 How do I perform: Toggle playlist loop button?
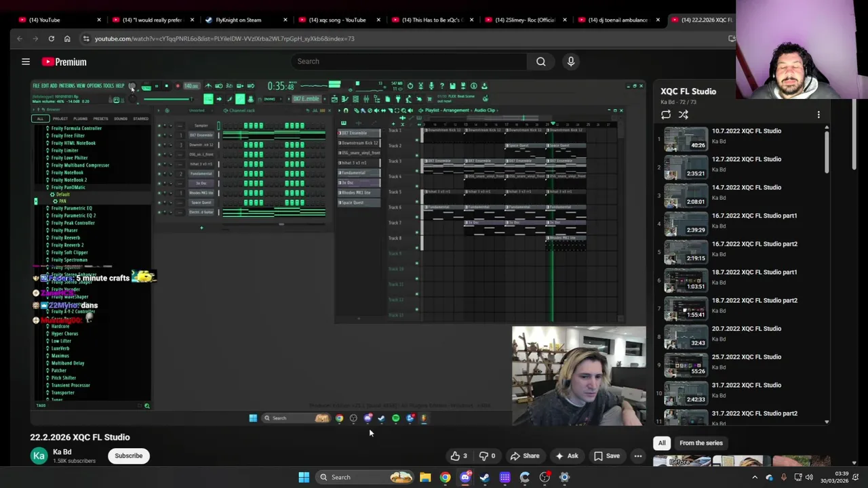[x=666, y=115]
